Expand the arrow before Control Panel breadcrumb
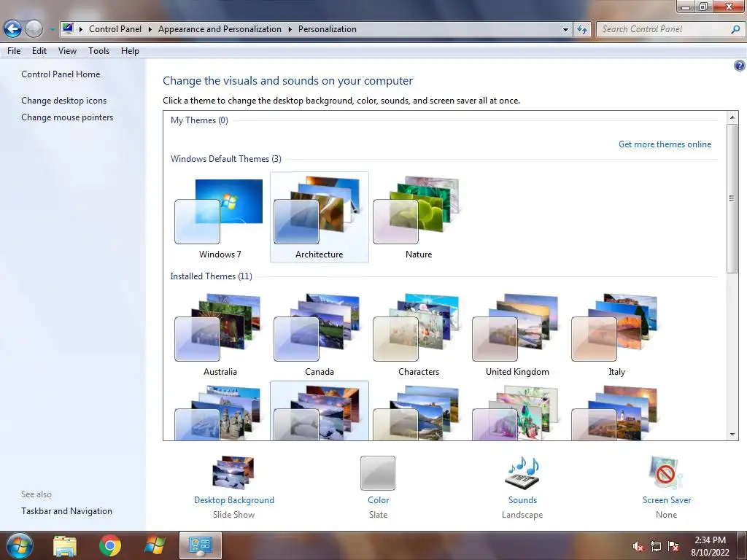This screenshot has height=560, width=747. pos(80,29)
